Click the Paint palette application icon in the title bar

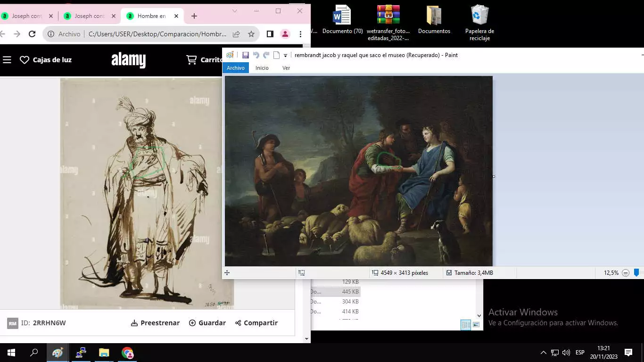[x=230, y=55]
